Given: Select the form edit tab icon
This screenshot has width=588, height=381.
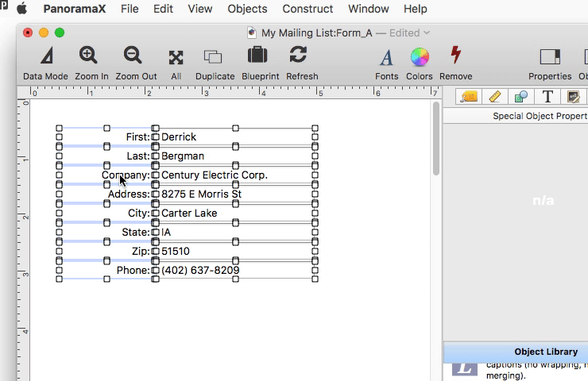Looking at the screenshot, I should click(574, 97).
